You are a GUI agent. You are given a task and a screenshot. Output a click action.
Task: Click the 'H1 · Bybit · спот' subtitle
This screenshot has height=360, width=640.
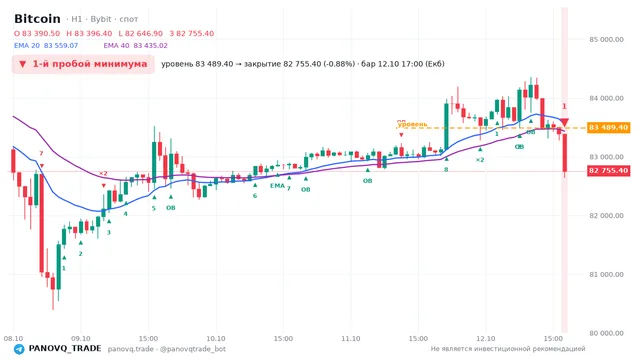point(102,19)
